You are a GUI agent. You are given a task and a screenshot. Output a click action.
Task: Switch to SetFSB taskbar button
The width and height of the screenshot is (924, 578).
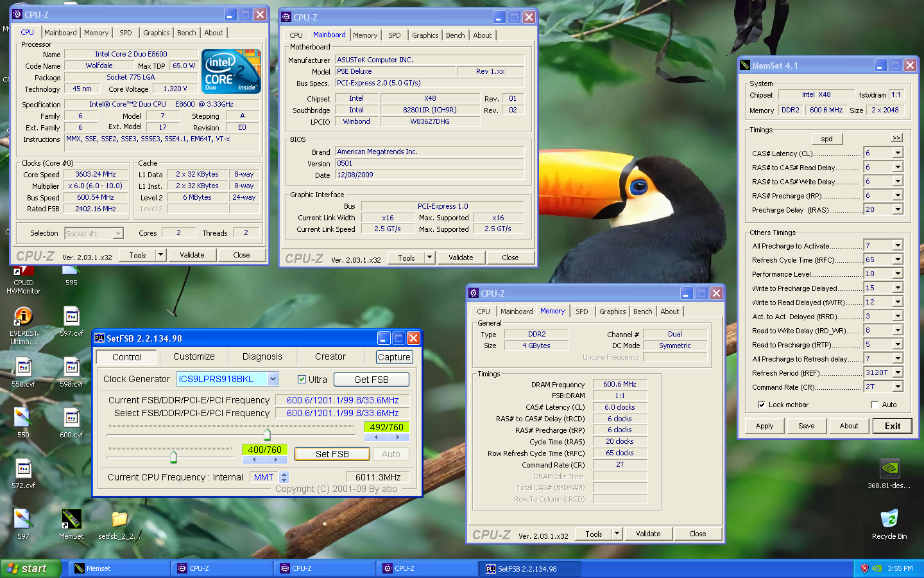coord(530,568)
